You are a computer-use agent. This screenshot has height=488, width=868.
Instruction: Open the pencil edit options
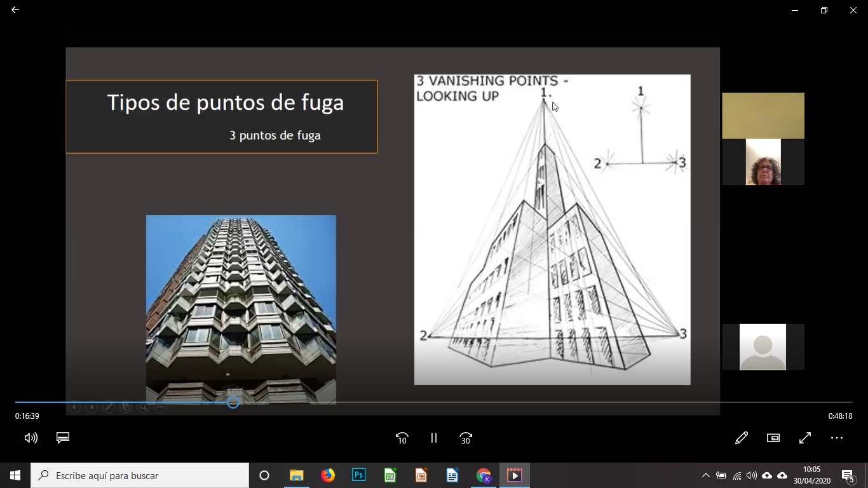pyautogui.click(x=741, y=438)
